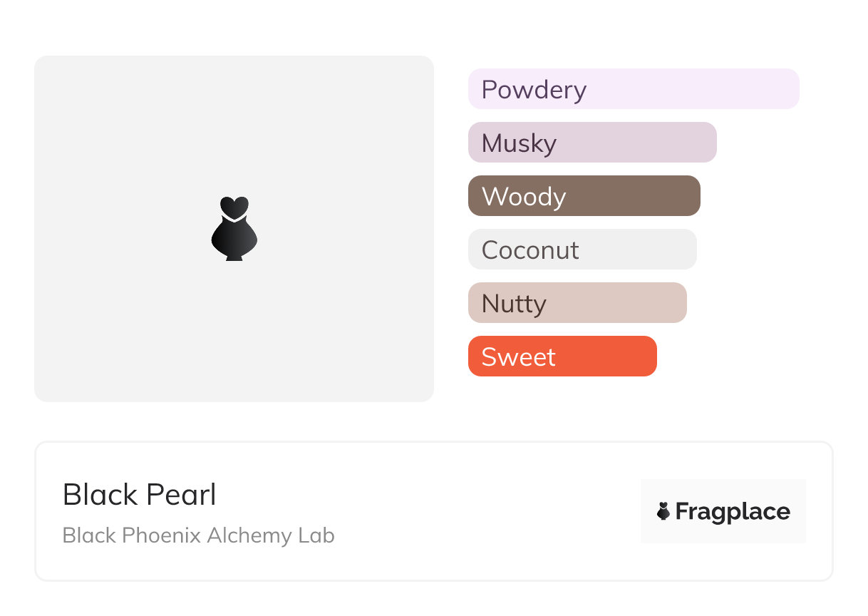Click the Fragplace wordmark text
868x616 pixels.
point(733,511)
